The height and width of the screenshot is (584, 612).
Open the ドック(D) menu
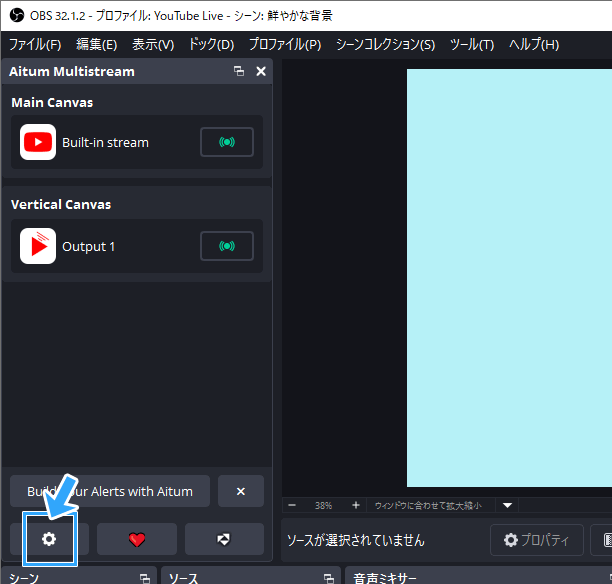(211, 45)
